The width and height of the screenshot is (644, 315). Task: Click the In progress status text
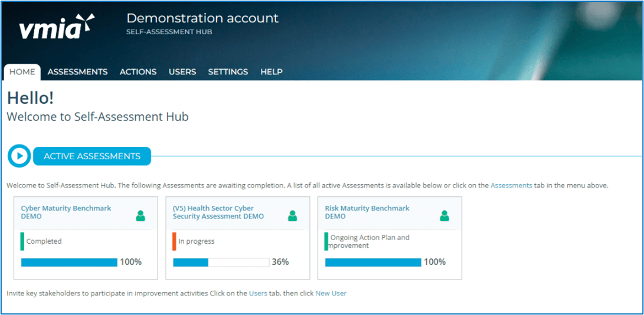click(x=197, y=241)
